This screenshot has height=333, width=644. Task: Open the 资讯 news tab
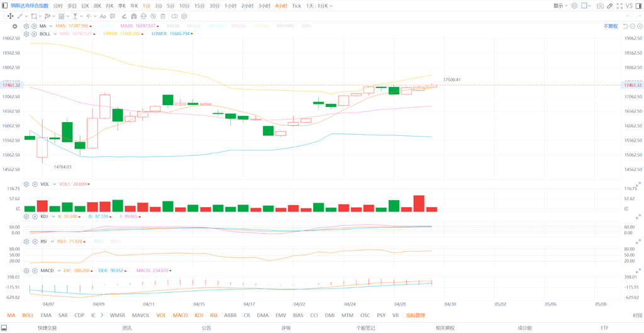click(x=127, y=328)
